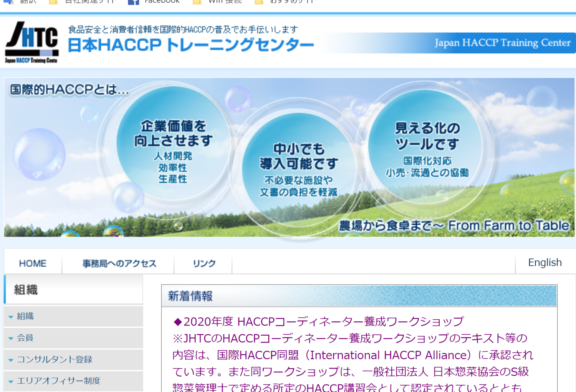Click the tagline 食品安全と消費者信頼を国際的HACCPの普及
Image resolution: width=576 pixels, height=392 pixels.
(x=183, y=30)
